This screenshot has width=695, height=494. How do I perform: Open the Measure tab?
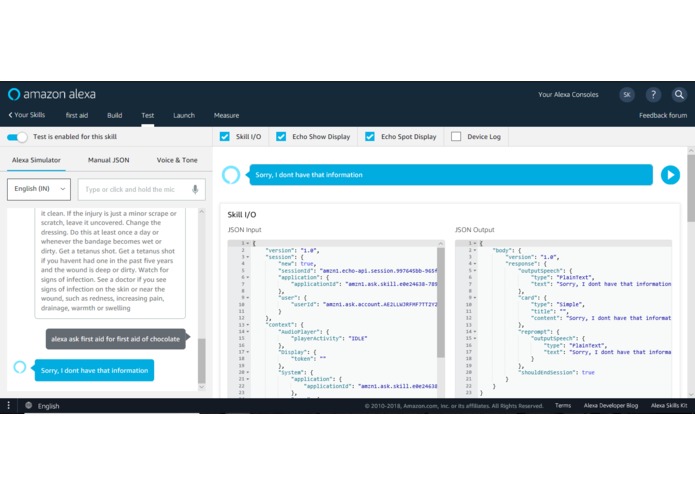coord(226,115)
